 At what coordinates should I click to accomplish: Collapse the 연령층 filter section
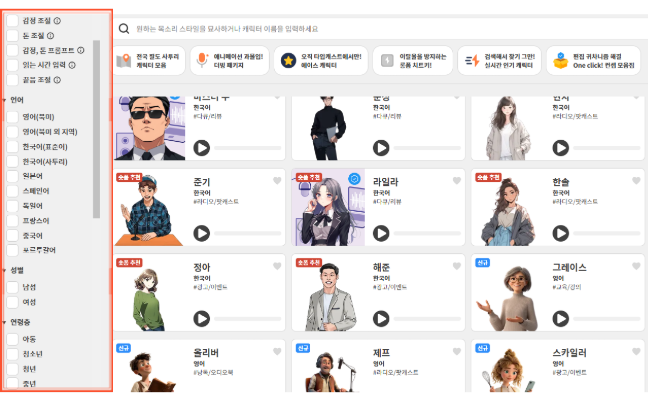[5, 322]
